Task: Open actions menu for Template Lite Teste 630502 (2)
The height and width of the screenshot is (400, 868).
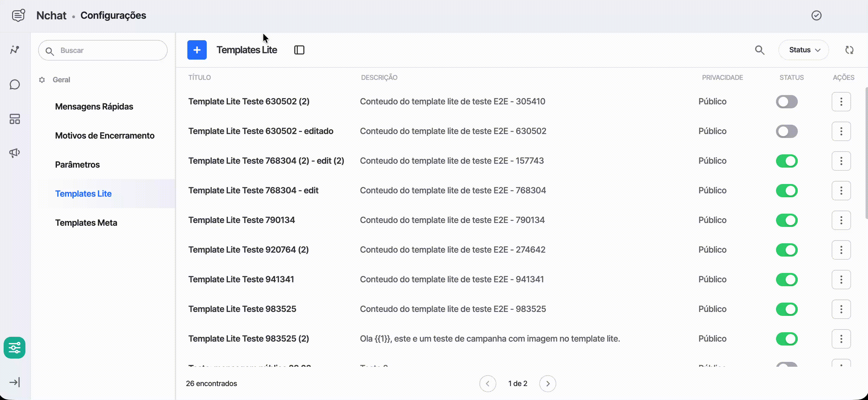Action: 841,101
